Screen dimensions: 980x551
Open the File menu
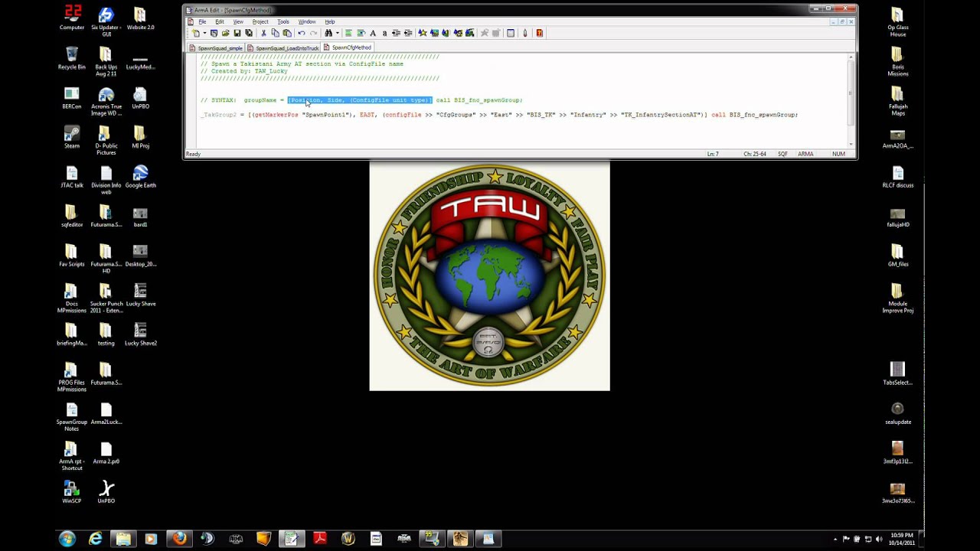[x=202, y=21]
